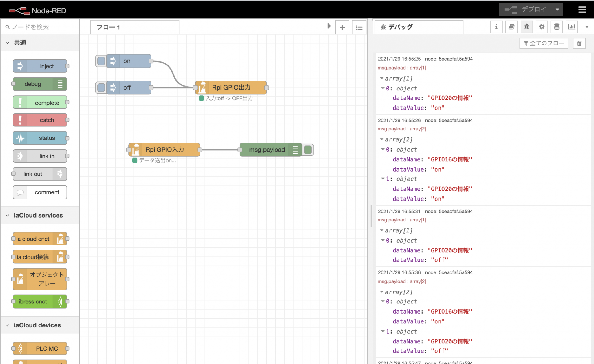Image resolution: width=594 pixels, height=364 pixels.
Task: Open the deploy options dropdown arrow
Action: click(557, 10)
